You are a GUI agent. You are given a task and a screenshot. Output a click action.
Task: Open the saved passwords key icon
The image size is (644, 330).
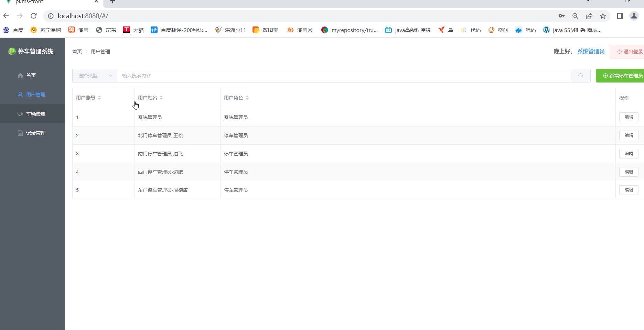coord(561,16)
